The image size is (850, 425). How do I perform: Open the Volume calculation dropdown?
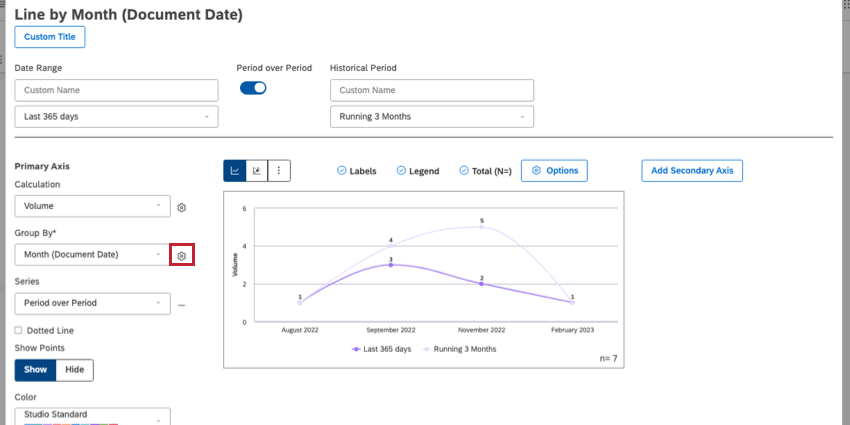click(92, 206)
